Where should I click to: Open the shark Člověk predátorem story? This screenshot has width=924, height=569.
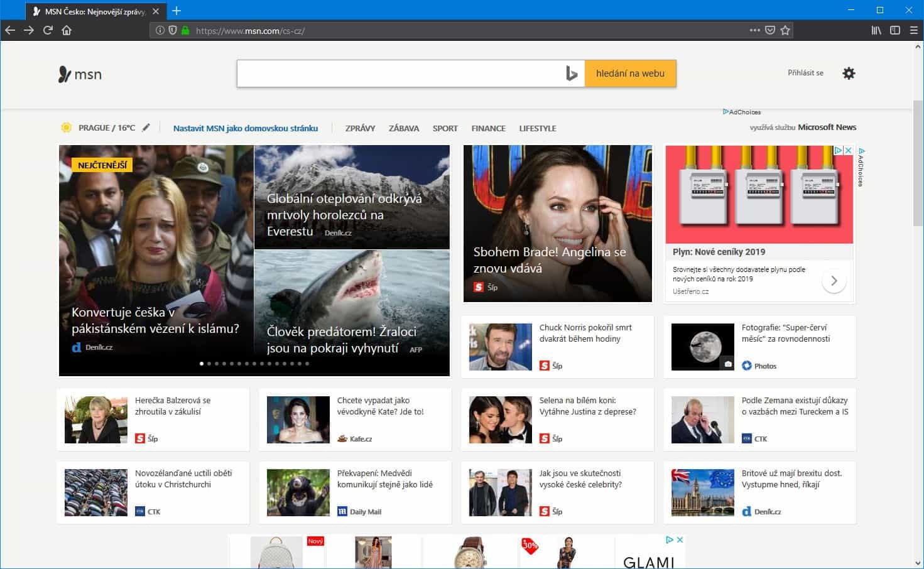click(x=352, y=313)
